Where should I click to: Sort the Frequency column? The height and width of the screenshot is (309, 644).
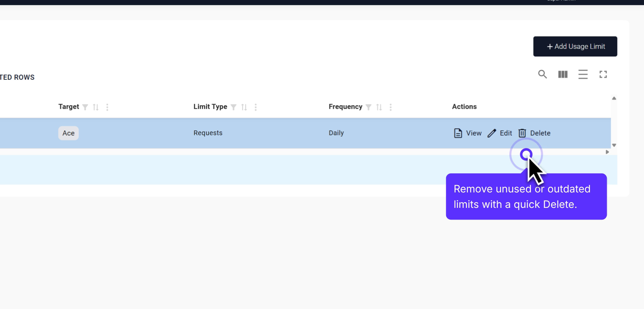379,107
